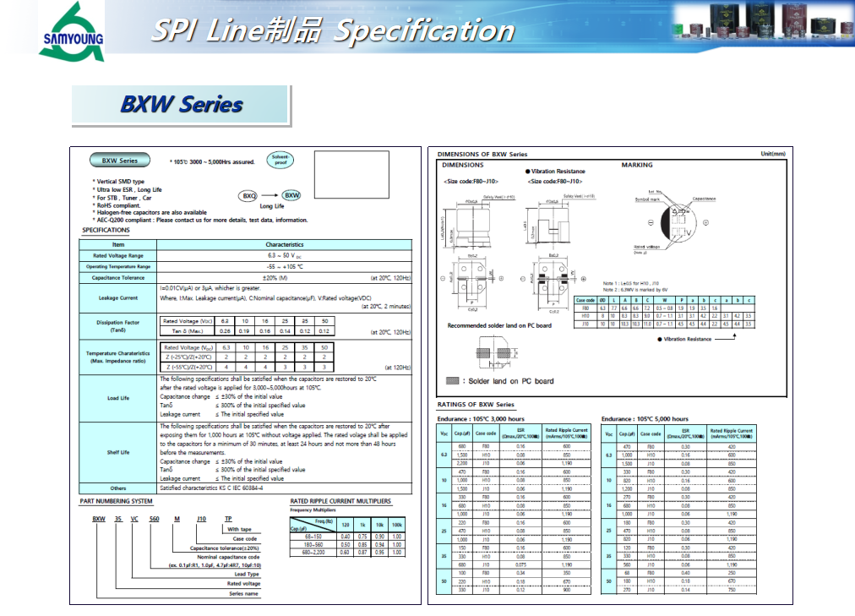Click the 'Series name' label
Image resolution: width=855 pixels, height=616 pixels.
(x=243, y=594)
